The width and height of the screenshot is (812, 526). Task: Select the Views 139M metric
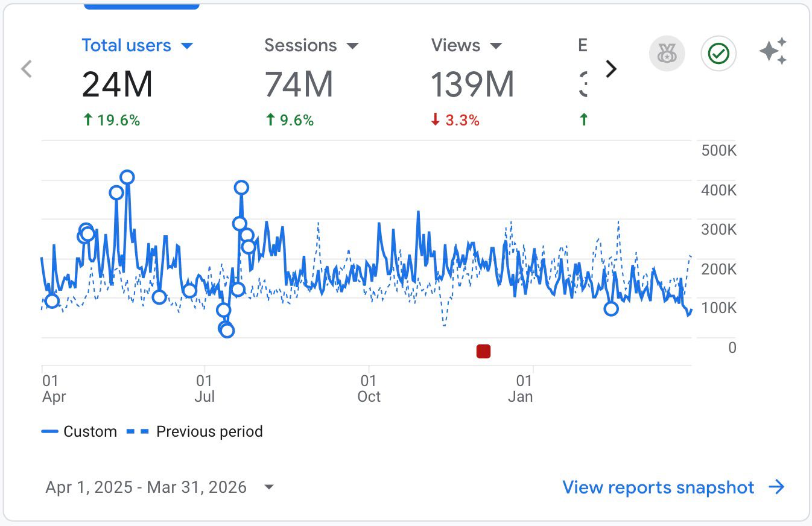(x=472, y=83)
